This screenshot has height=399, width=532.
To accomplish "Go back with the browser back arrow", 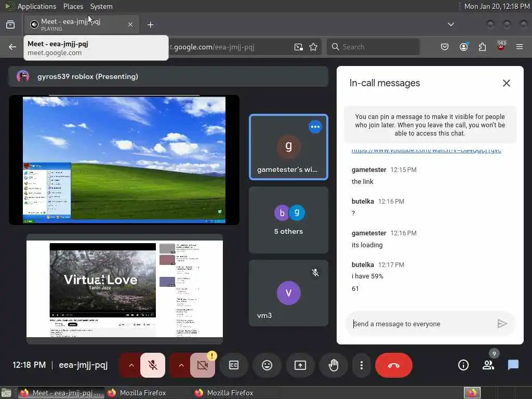I will pos(12,47).
